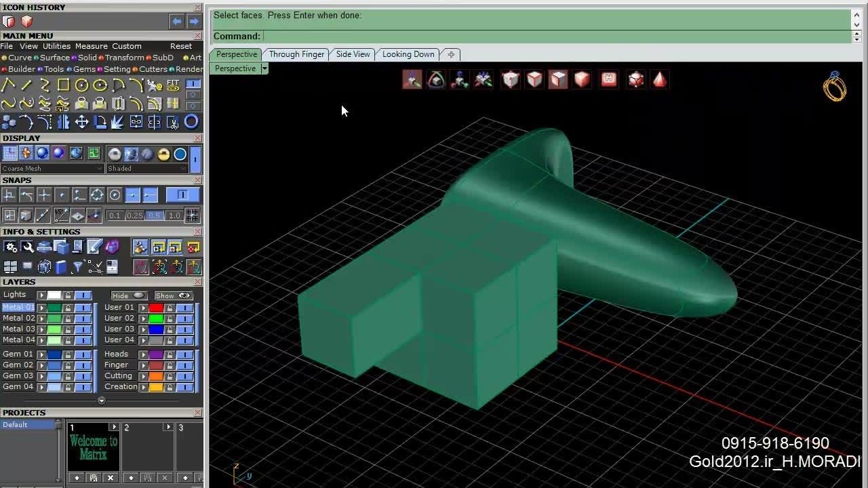Click the red User 01 color swatch

click(156, 308)
